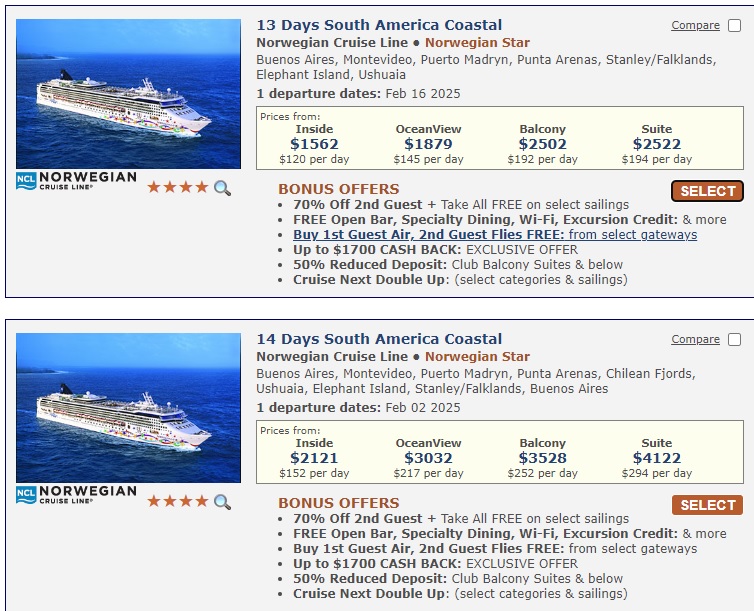Click Compare link on 13 Days cruise
The height and width of the screenshot is (611, 754).
(x=695, y=25)
